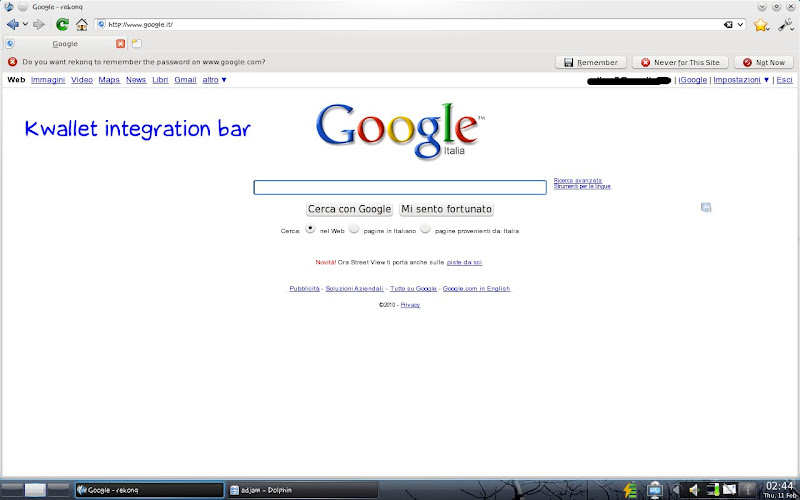Open the wrench tools menu
800x500 pixels.
click(x=785, y=24)
